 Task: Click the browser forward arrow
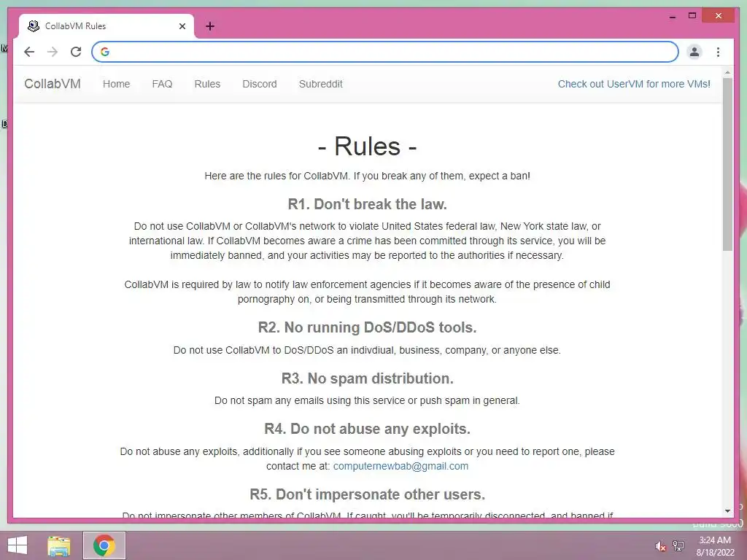(x=53, y=52)
